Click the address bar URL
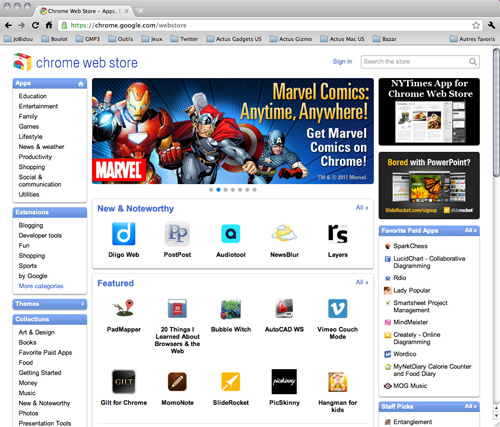Viewport: 500px width, 427px height. (x=129, y=25)
